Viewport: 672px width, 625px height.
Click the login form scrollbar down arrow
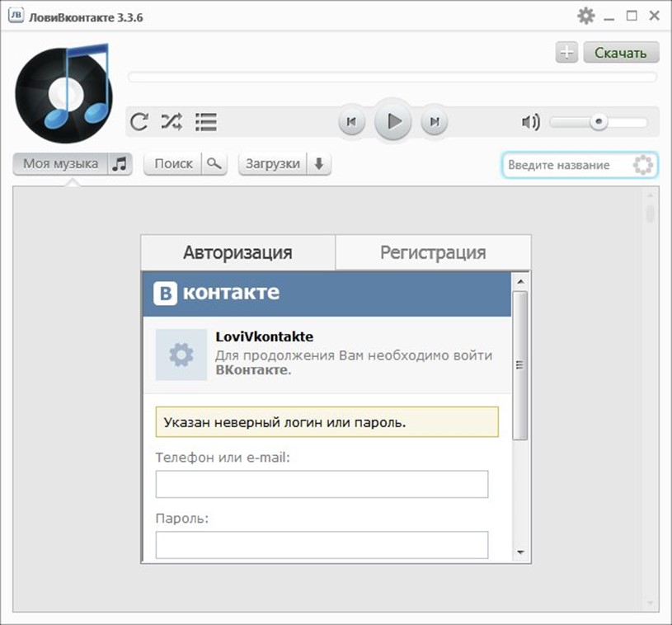(521, 552)
